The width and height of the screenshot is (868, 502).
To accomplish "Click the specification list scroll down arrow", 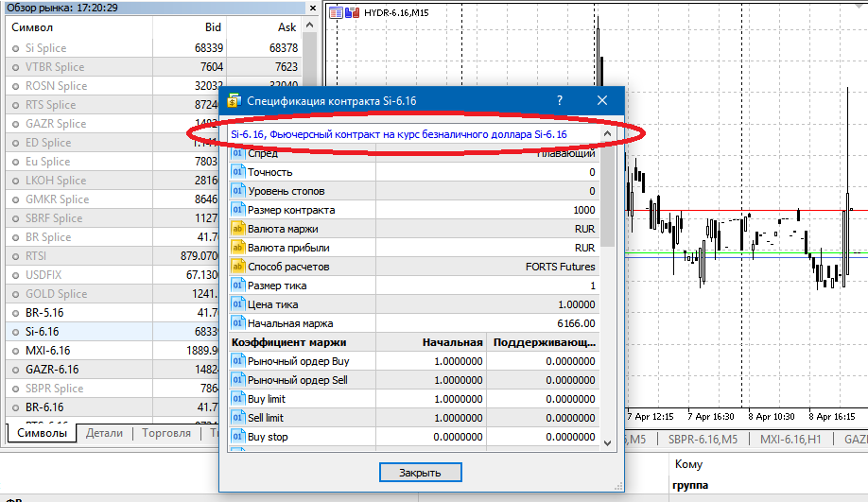I will click(607, 442).
